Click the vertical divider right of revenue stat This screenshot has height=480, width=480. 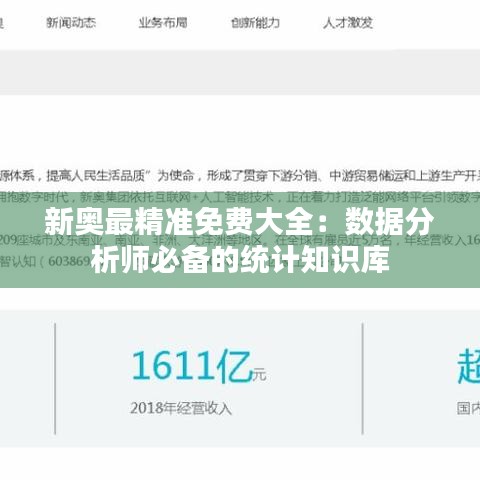point(362,378)
